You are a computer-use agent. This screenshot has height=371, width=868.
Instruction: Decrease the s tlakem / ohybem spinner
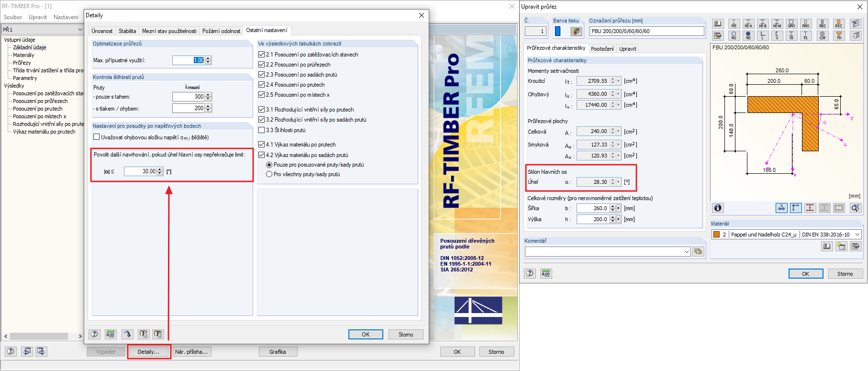pos(208,110)
